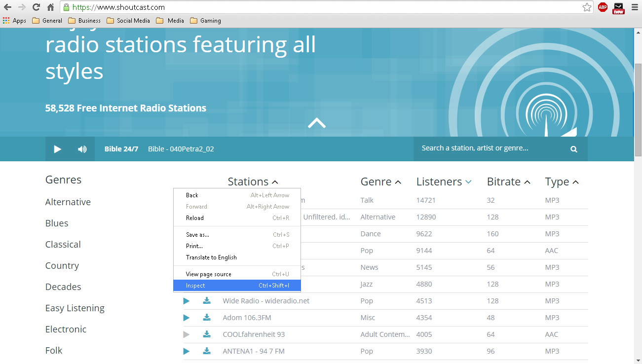Play the Adom 106.3FM station
Viewport: 642px width, 364px height.
[187, 318]
